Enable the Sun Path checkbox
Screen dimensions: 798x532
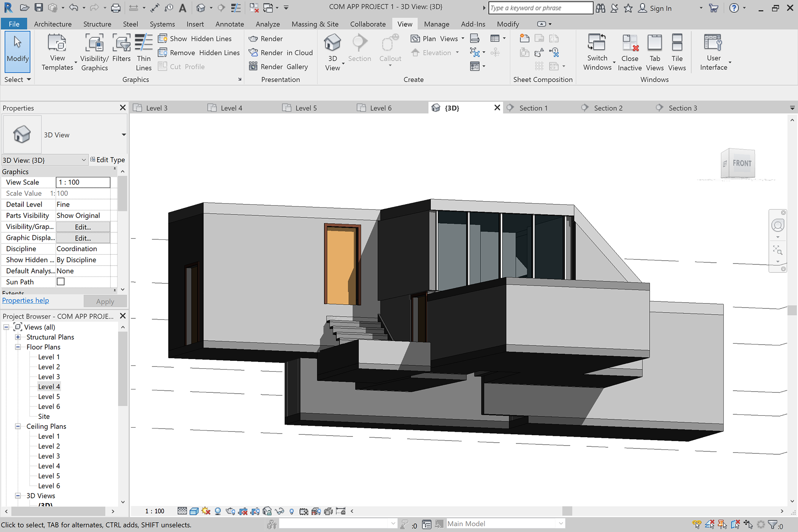[61, 282]
